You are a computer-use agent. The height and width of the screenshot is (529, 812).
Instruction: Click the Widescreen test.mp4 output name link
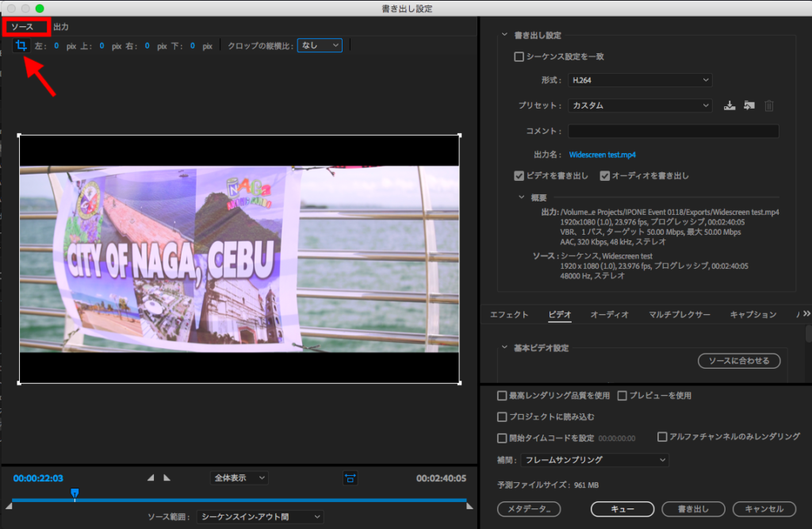click(603, 155)
